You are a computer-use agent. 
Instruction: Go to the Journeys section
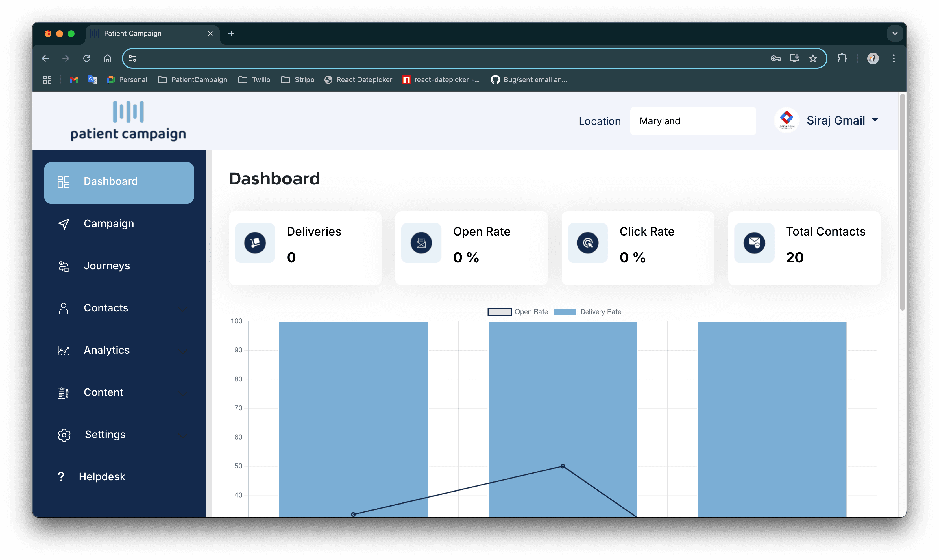[x=119, y=266]
